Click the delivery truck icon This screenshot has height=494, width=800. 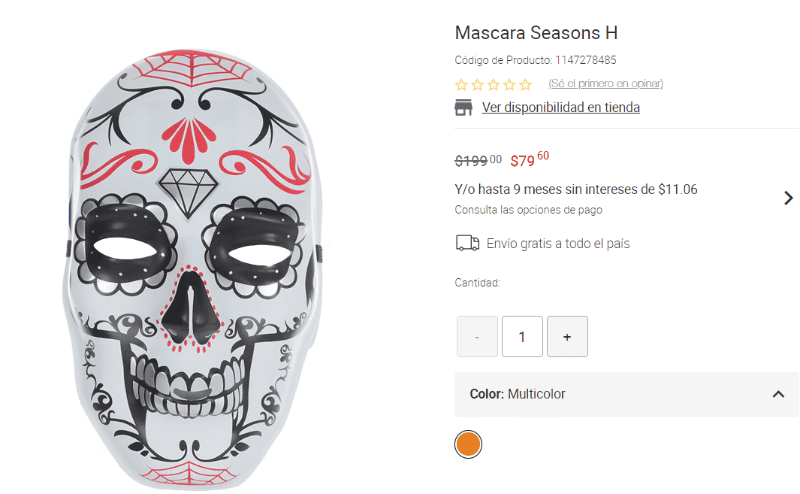coord(467,243)
